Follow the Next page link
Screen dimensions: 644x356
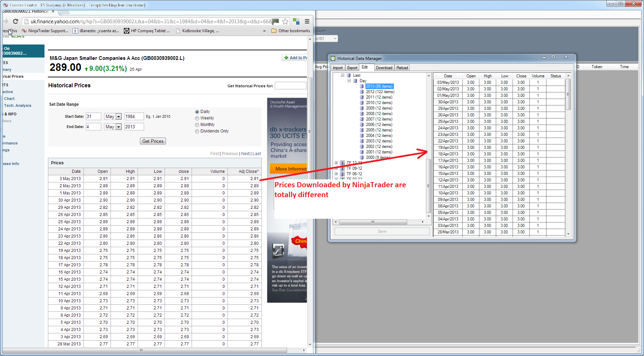point(245,154)
